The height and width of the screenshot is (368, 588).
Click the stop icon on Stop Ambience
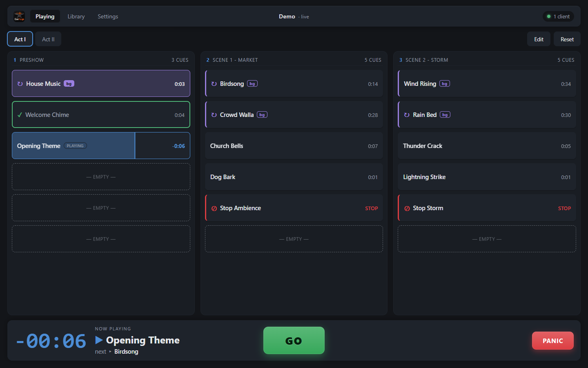click(x=214, y=209)
